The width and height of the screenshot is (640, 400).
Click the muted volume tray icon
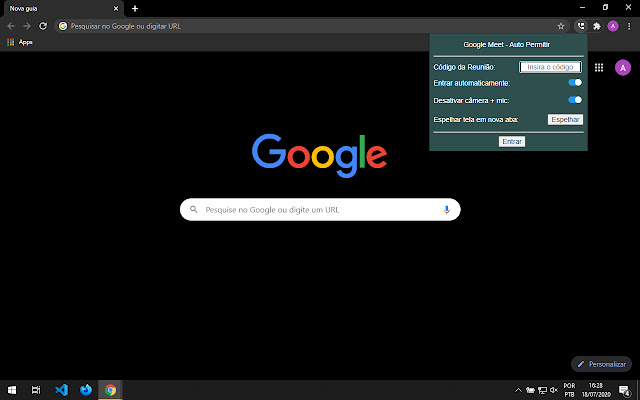click(x=554, y=390)
